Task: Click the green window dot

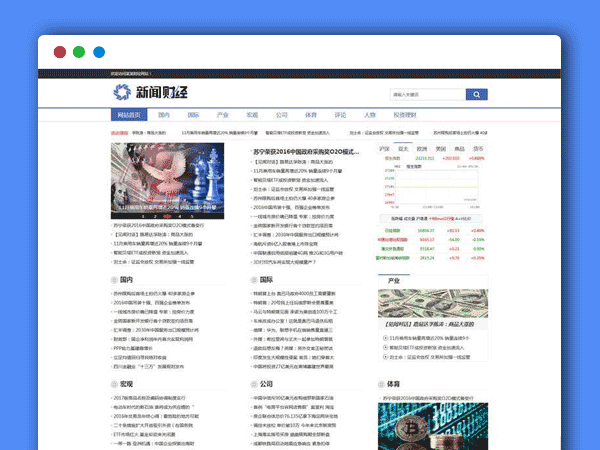Action: 79,52
